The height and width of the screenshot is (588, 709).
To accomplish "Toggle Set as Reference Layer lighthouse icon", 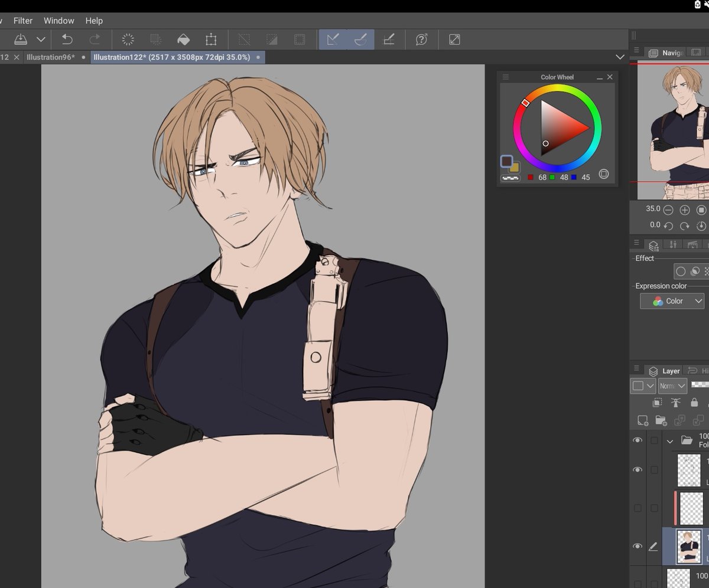I will tap(675, 403).
